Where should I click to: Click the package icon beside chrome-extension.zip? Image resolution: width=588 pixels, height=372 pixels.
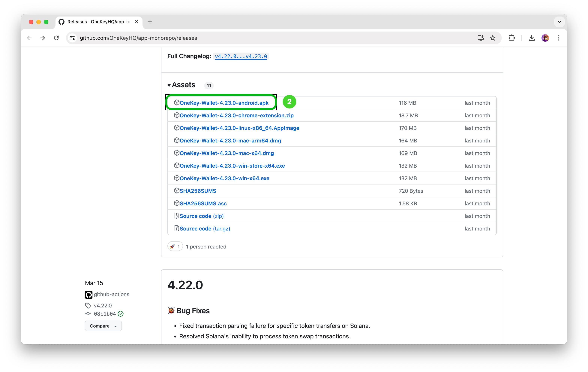[177, 115]
